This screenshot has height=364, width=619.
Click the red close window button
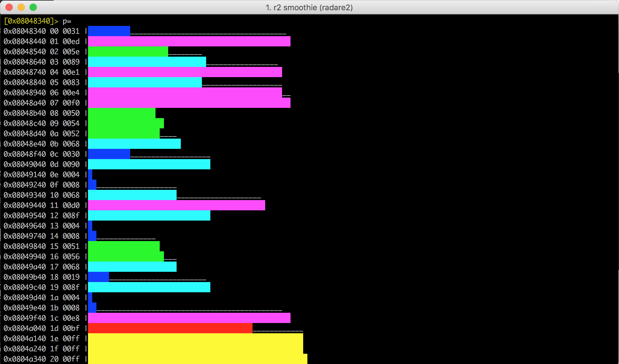pos(9,7)
